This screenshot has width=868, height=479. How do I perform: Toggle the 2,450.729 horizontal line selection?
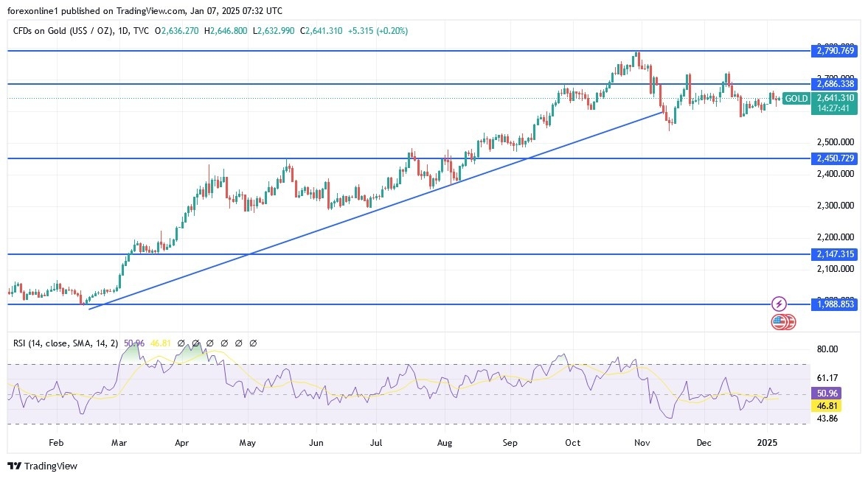(x=834, y=157)
